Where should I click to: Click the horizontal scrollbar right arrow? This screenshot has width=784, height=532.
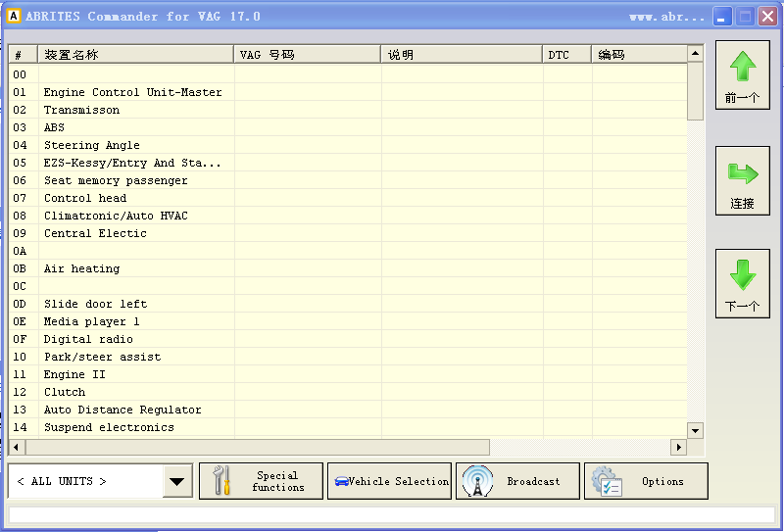[x=678, y=447]
